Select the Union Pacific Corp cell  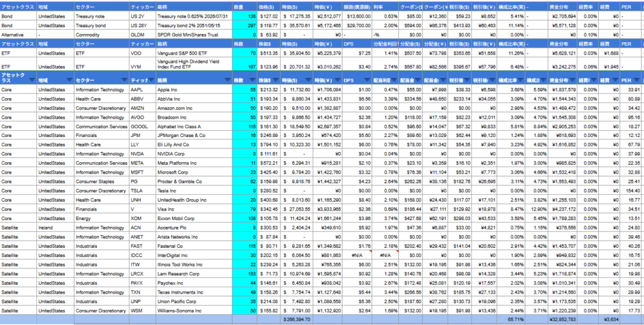coord(194,302)
